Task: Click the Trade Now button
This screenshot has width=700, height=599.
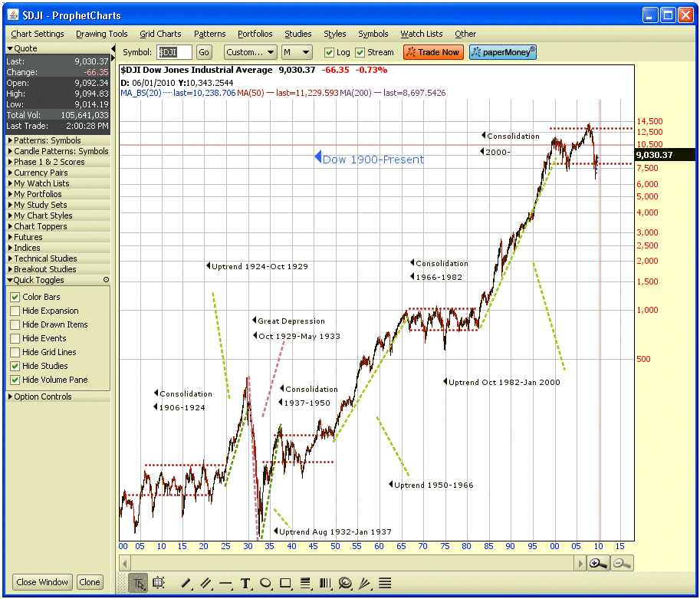Action: point(433,52)
